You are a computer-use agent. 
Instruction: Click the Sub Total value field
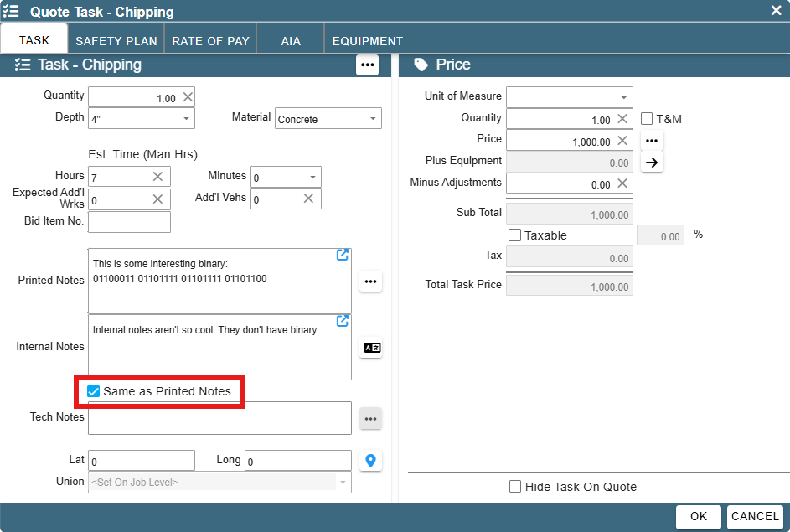click(x=570, y=214)
